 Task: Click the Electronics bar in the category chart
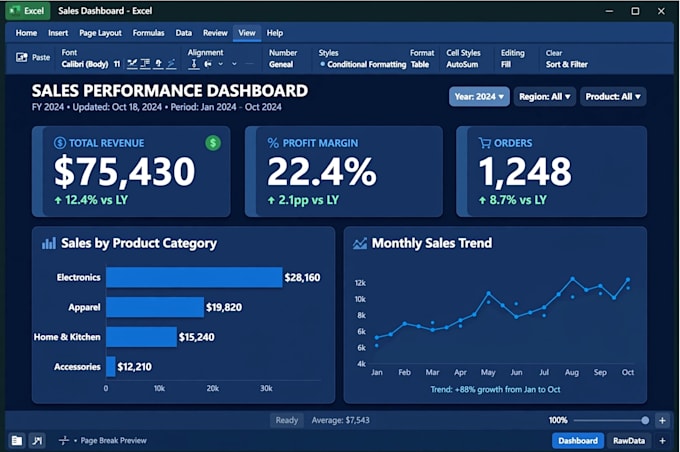coord(194,277)
